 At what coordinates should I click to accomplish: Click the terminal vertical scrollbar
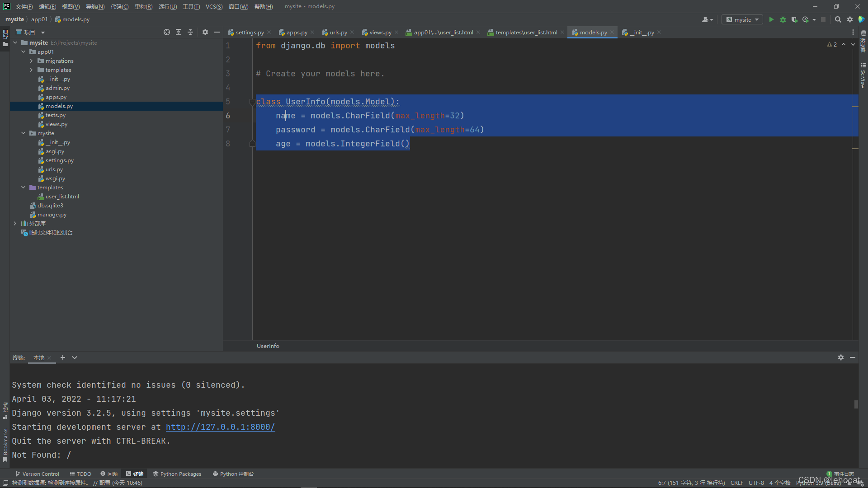click(x=856, y=404)
